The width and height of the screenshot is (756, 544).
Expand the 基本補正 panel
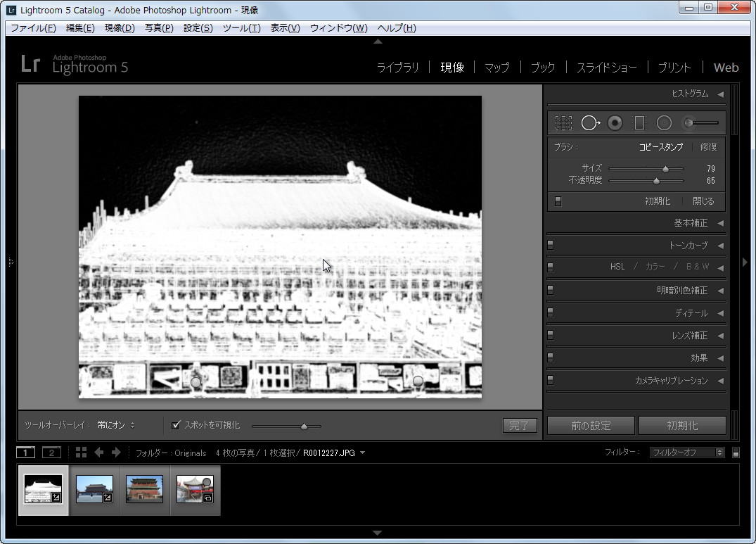click(720, 223)
